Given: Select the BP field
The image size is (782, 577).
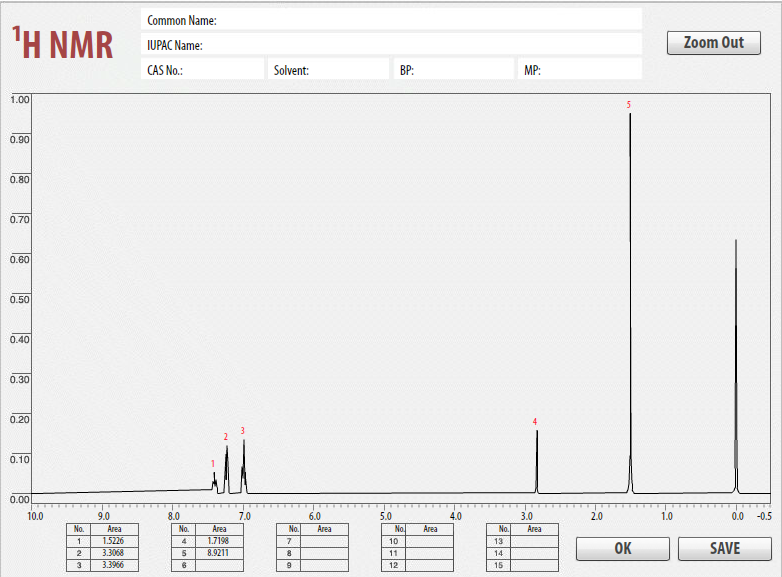Looking at the screenshot, I should click(454, 70).
